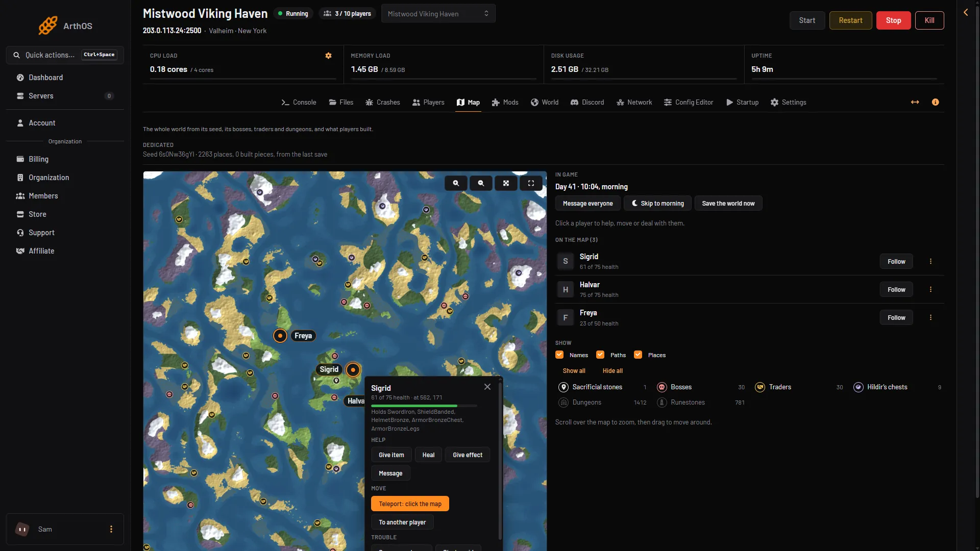The image size is (980, 551).
Task: Open Halvar's three-dot options menu
Action: click(930, 289)
